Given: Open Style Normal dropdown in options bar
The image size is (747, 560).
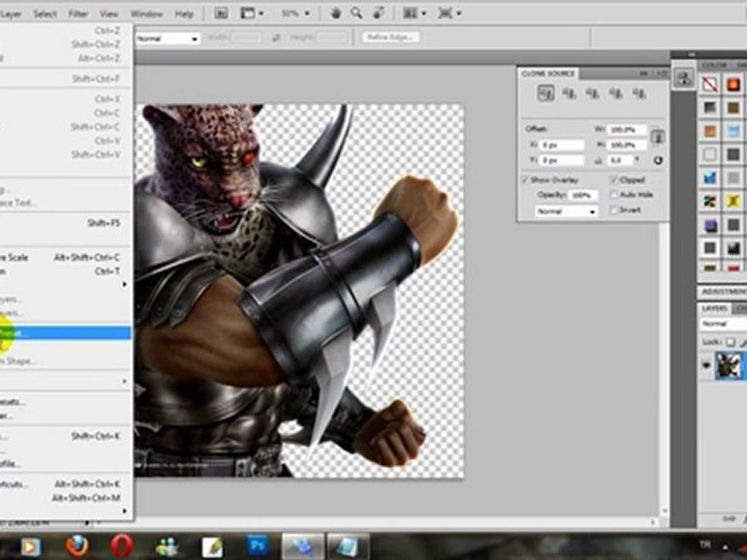Looking at the screenshot, I should pos(167,39).
